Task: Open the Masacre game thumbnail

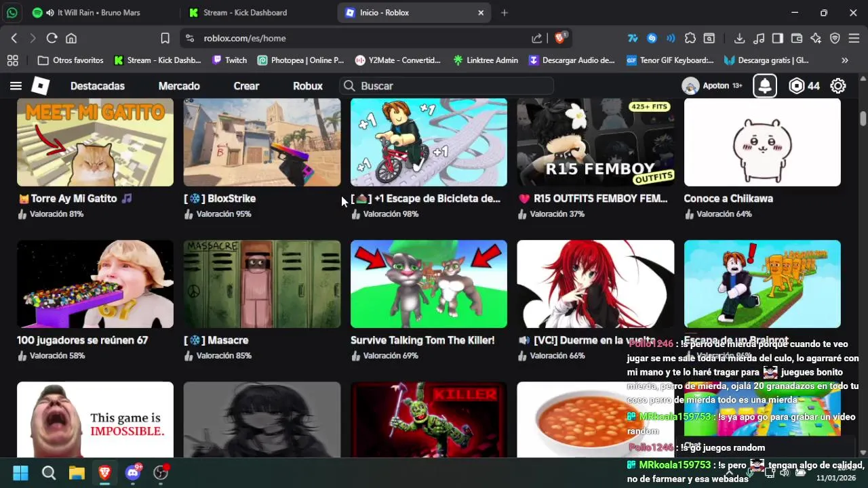Action: 262,284
